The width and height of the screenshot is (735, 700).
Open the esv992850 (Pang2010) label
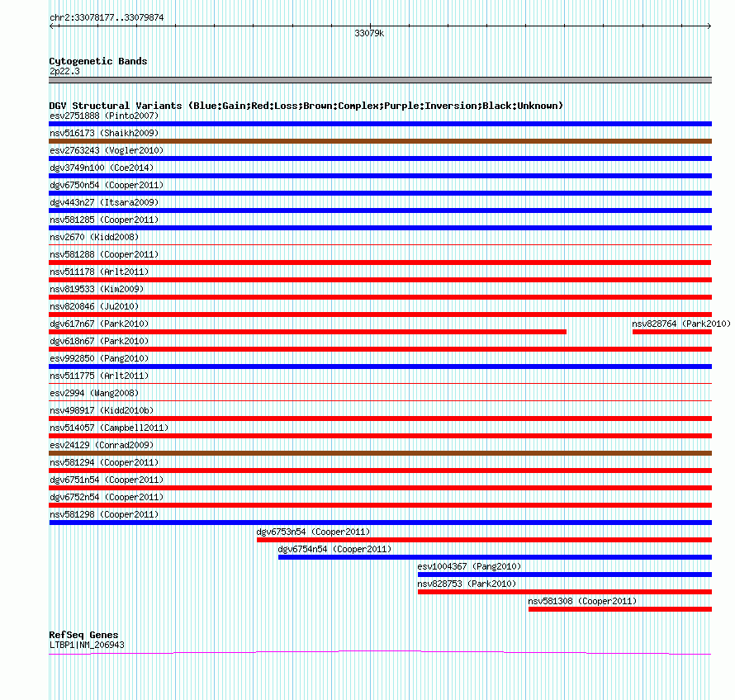point(99,358)
